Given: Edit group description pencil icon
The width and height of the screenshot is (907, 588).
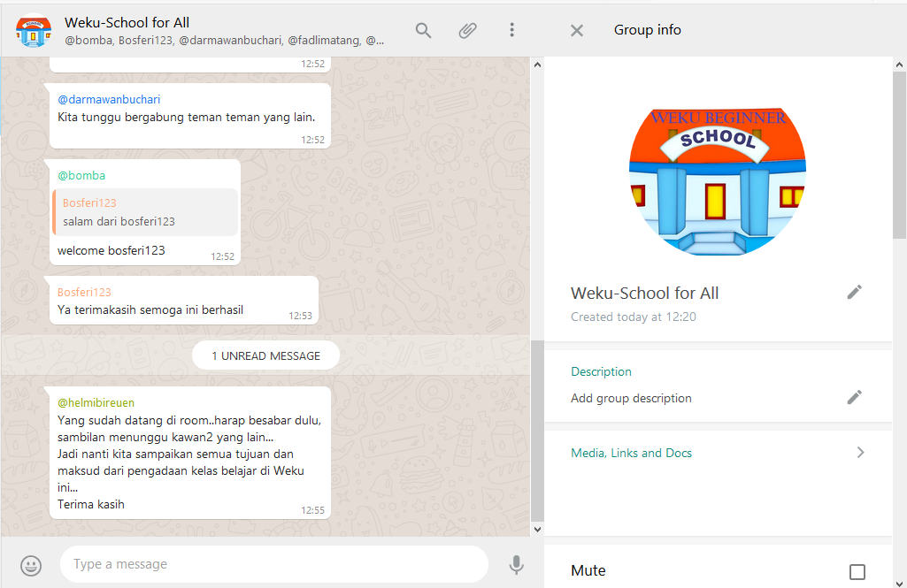Looking at the screenshot, I should (x=855, y=397).
